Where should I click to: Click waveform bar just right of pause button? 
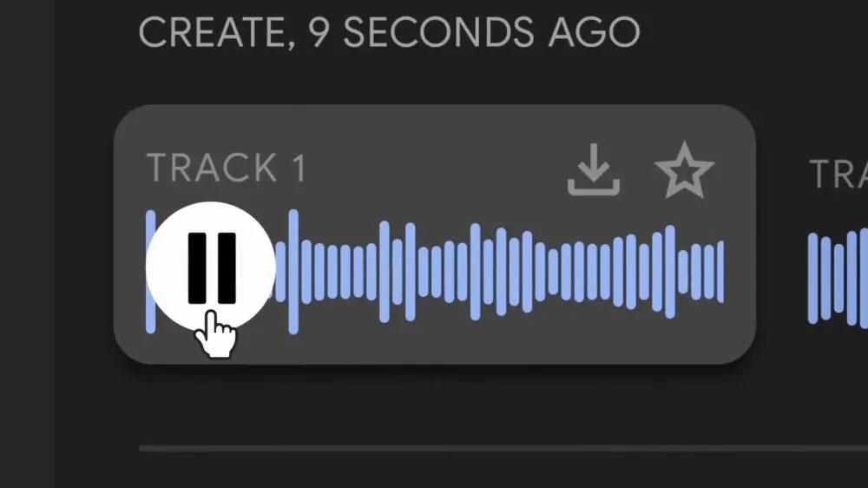(280, 272)
